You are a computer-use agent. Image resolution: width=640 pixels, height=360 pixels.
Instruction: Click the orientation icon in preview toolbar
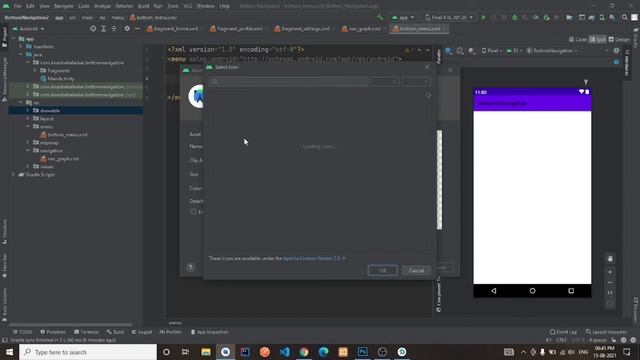pos(460,51)
